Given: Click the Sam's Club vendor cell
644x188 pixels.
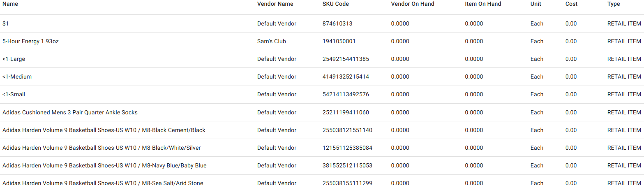Looking at the screenshot, I should click(x=271, y=42).
